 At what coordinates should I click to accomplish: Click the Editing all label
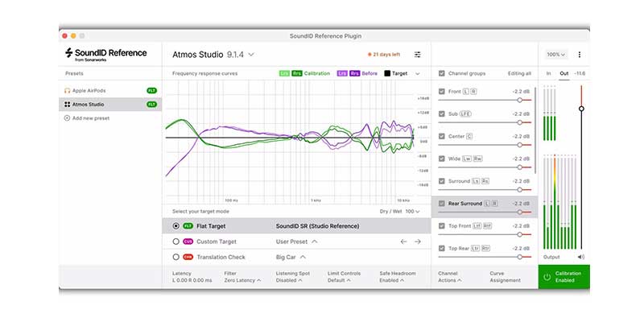(x=519, y=73)
